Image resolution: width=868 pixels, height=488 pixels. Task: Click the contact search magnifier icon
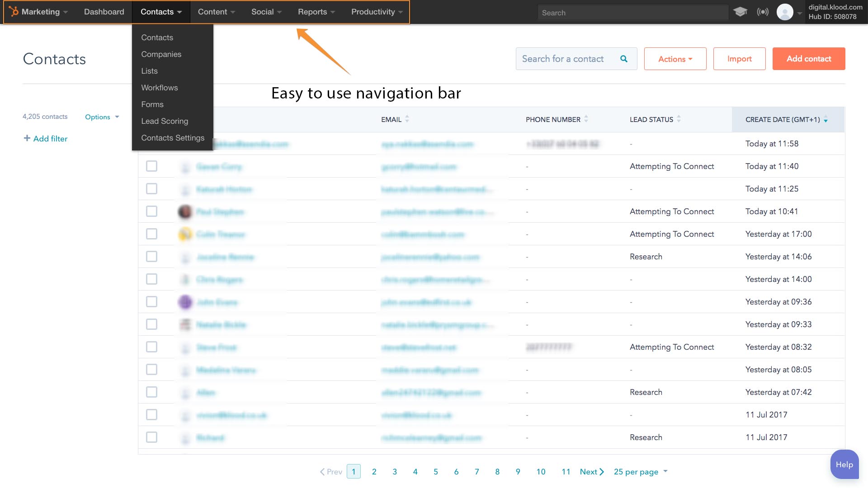click(624, 59)
